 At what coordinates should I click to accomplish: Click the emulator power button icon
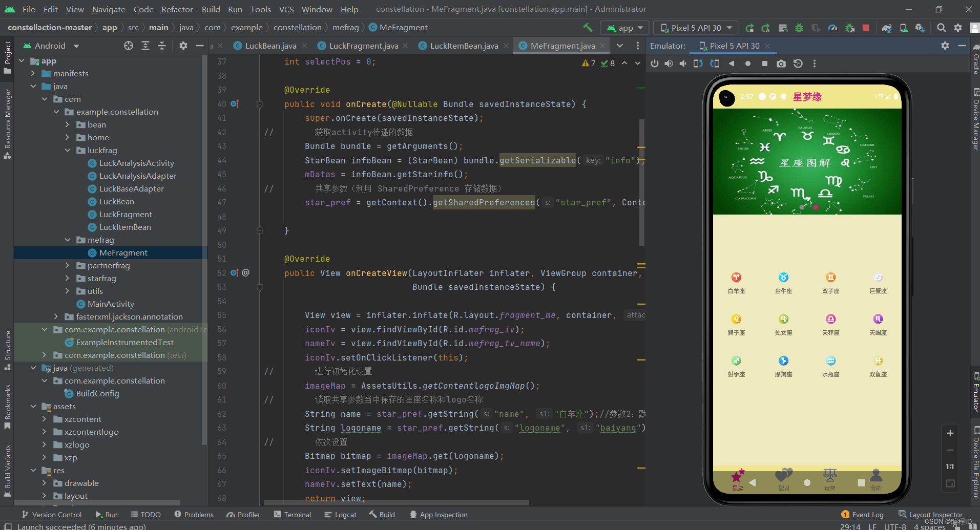coord(655,63)
